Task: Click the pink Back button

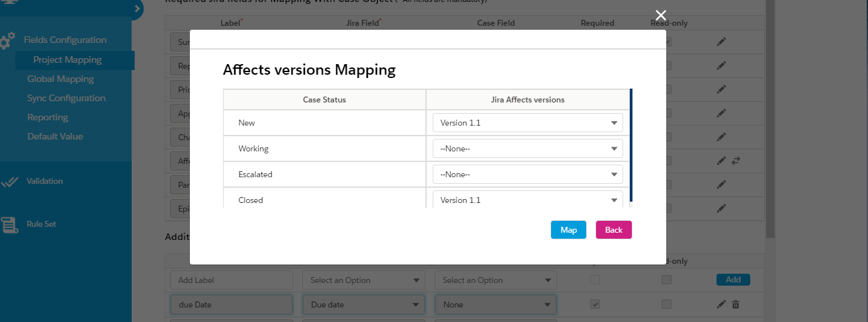Action: coord(613,230)
